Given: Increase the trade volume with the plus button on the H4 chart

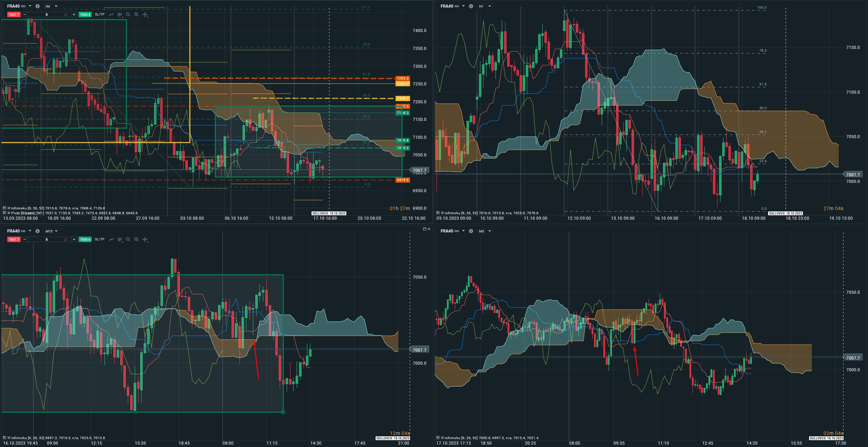Looking at the screenshot, I should 74,14.
